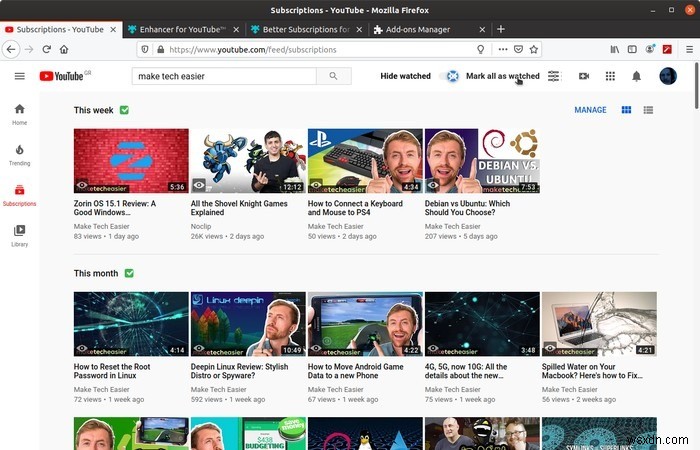Toggle the Firefox sidebars icon

coord(632,50)
